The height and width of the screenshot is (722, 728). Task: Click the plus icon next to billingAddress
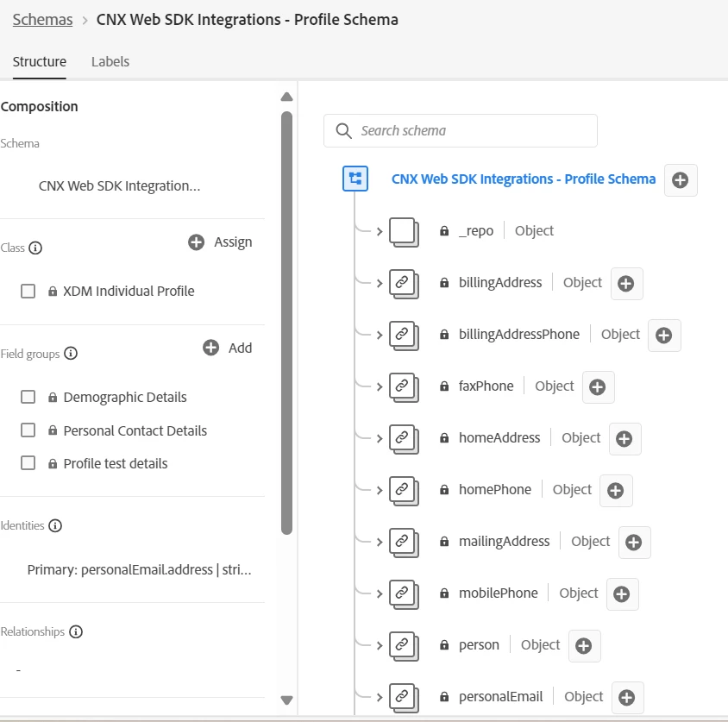click(626, 284)
